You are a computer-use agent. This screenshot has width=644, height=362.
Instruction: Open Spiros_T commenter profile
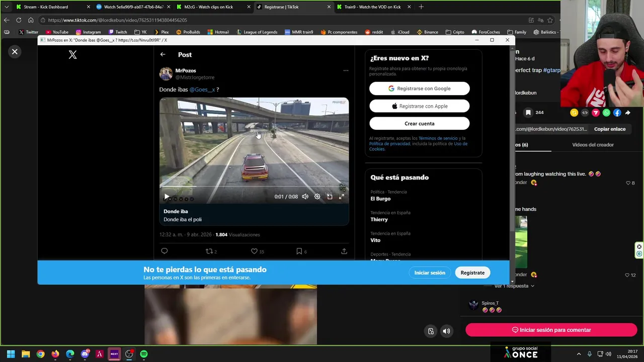[x=490, y=303]
